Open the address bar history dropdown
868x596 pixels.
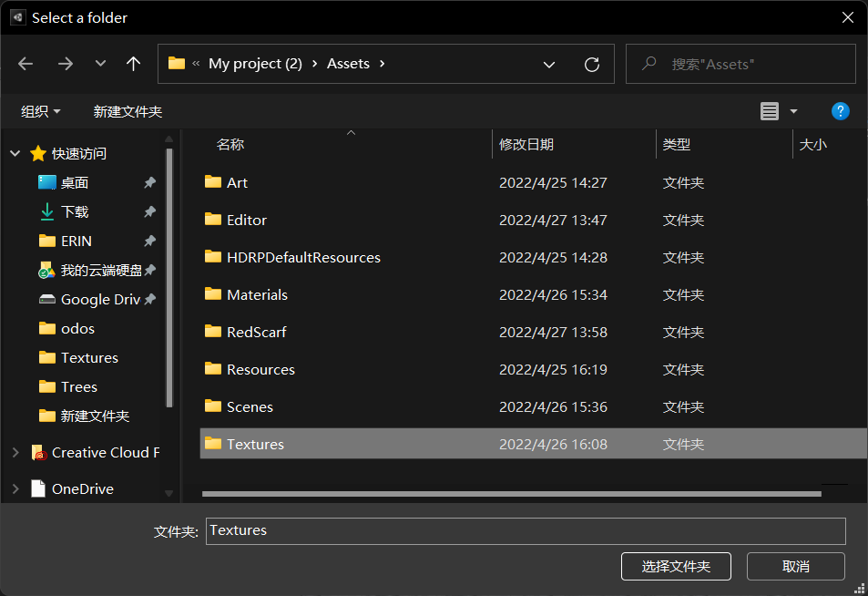pyautogui.click(x=548, y=65)
